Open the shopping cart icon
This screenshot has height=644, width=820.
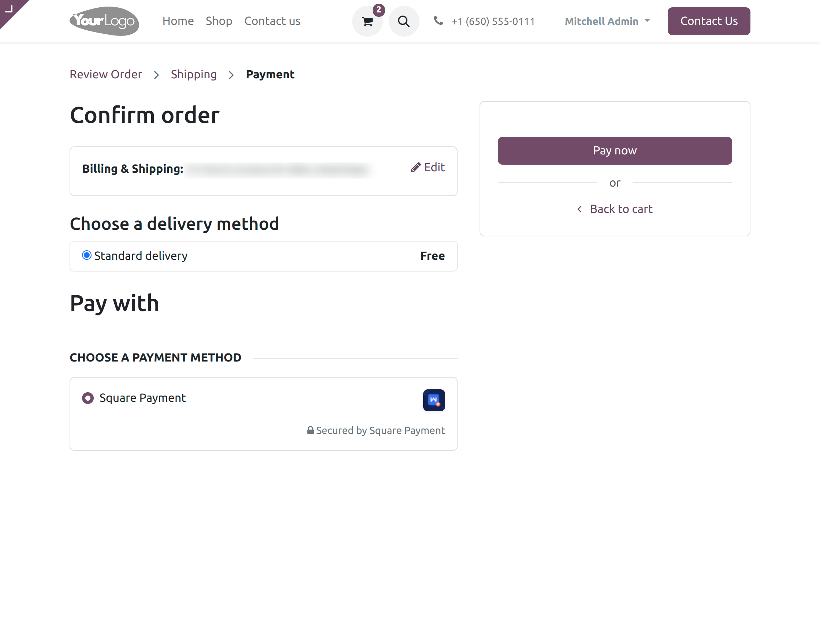(367, 22)
